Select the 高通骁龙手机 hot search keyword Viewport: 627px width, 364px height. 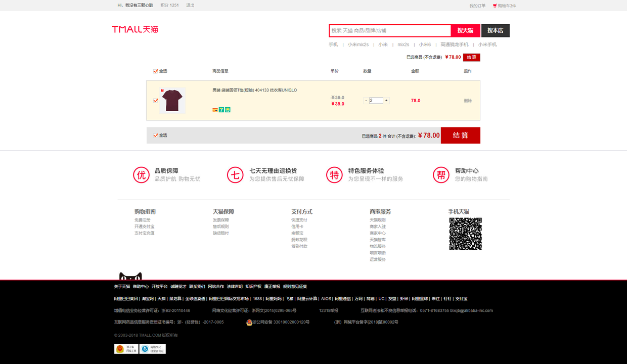455,44
